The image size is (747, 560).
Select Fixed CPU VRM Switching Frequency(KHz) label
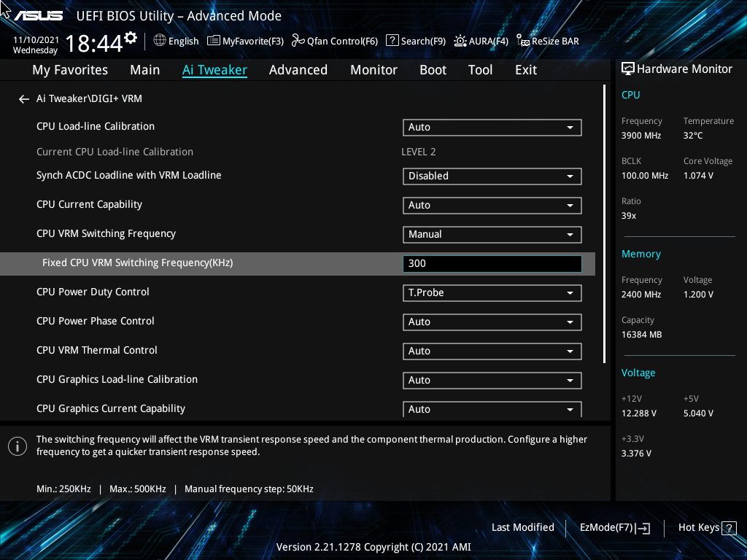tap(137, 262)
